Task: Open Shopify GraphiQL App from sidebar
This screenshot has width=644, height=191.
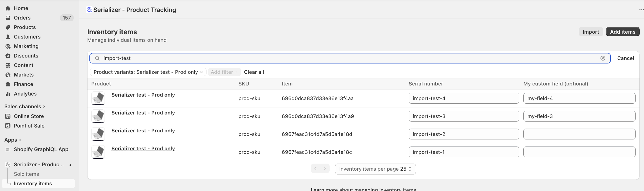Action: 41,149
